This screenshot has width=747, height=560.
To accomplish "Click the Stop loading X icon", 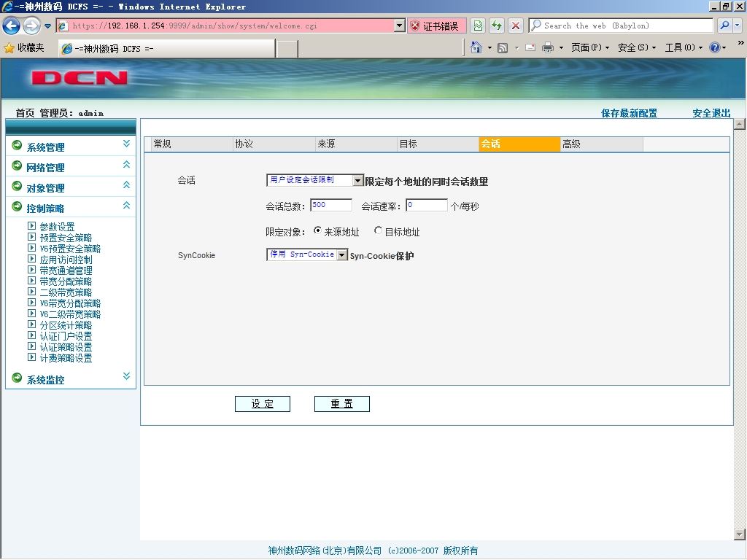I will pyautogui.click(x=516, y=26).
